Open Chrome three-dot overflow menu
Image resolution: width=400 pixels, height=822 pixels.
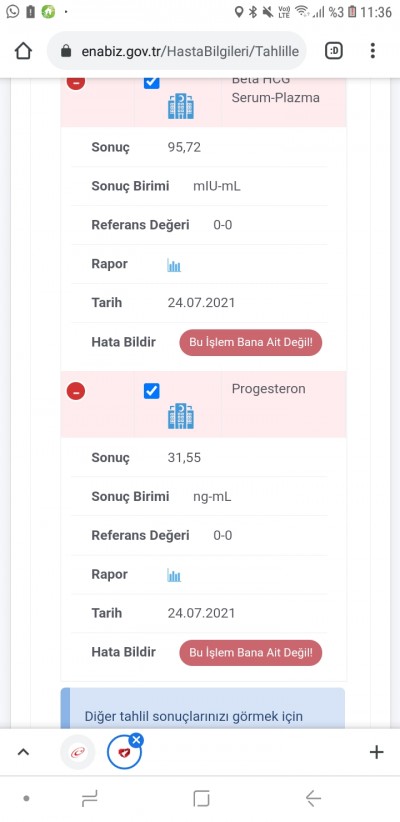(372, 51)
